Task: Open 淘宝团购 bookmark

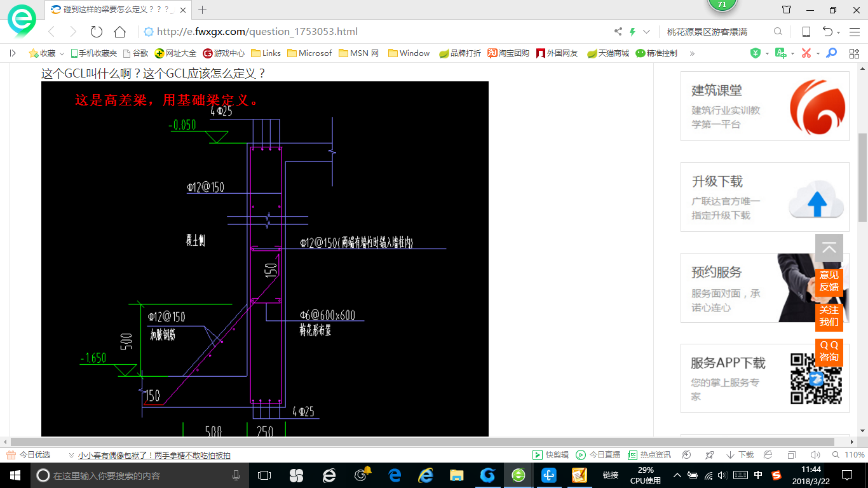Action: (x=508, y=53)
